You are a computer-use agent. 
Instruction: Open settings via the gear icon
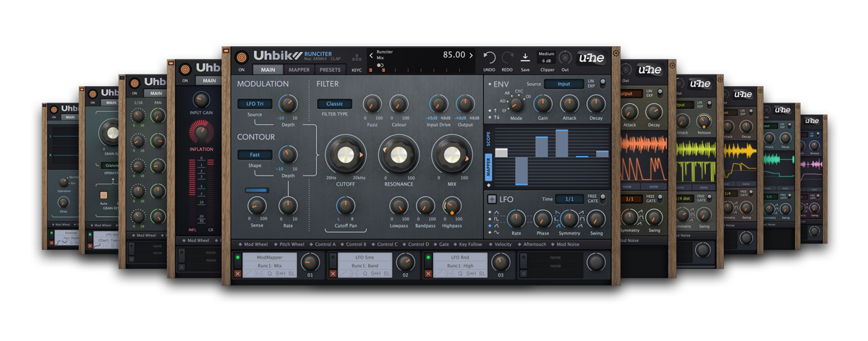coord(616,53)
